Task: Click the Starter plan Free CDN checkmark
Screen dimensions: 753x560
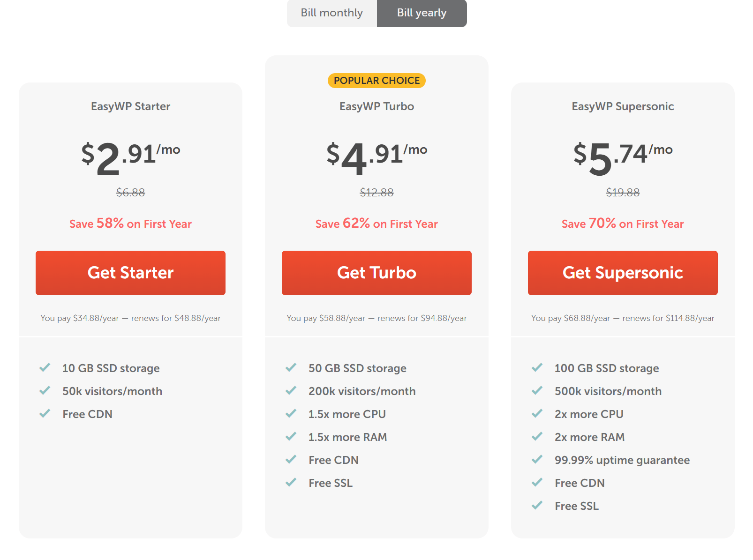Action: (45, 413)
